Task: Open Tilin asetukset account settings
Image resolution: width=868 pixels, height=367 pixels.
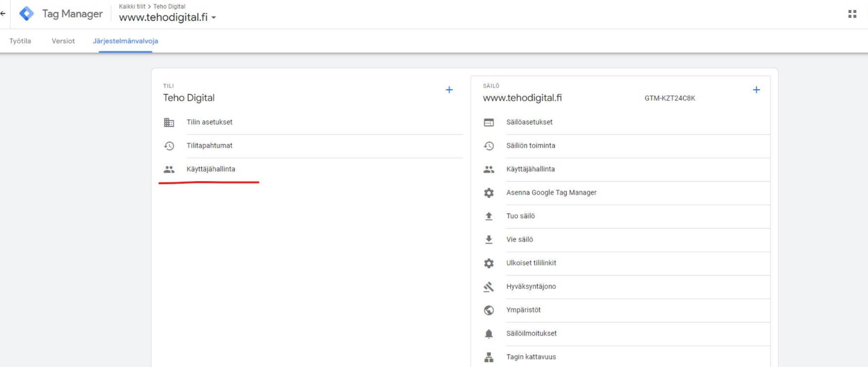Action: pyautogui.click(x=209, y=122)
